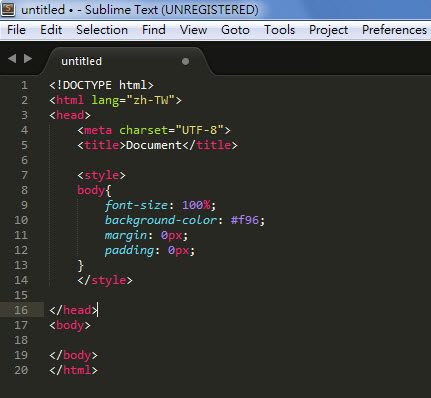The width and height of the screenshot is (431, 398).
Task: Click line number 16 in gutter
Action: (x=21, y=310)
